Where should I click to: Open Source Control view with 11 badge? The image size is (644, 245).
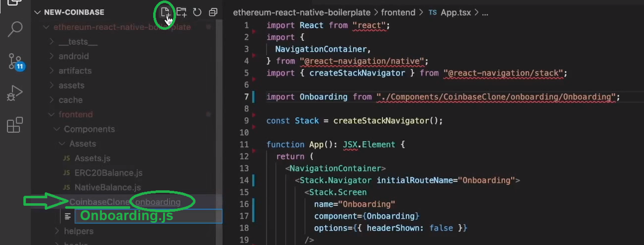click(x=15, y=61)
